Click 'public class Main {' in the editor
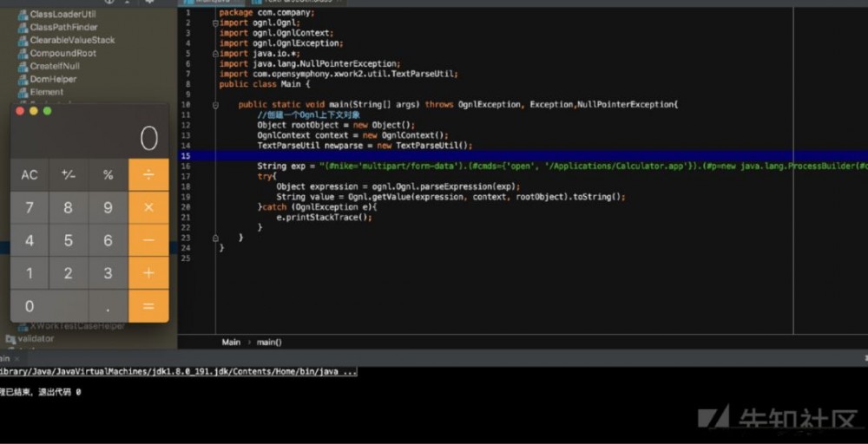The image size is (868, 444). [x=265, y=84]
